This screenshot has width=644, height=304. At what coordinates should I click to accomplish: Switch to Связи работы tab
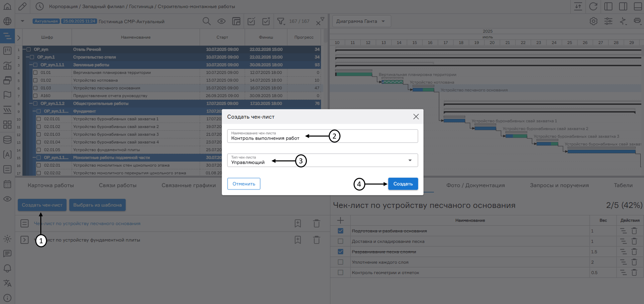tap(118, 185)
